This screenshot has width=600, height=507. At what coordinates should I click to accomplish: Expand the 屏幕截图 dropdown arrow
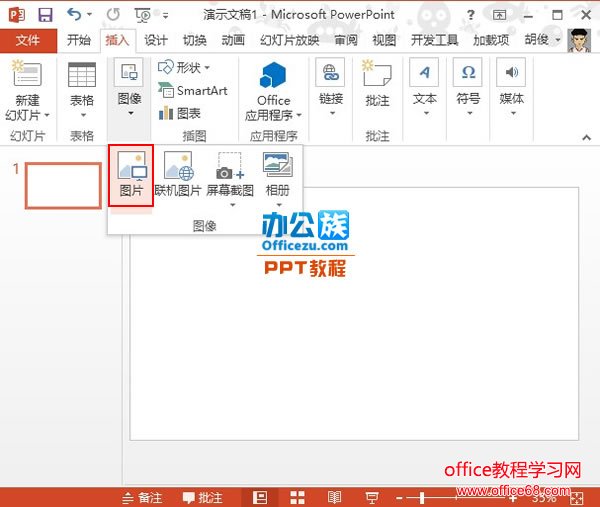click(x=232, y=205)
